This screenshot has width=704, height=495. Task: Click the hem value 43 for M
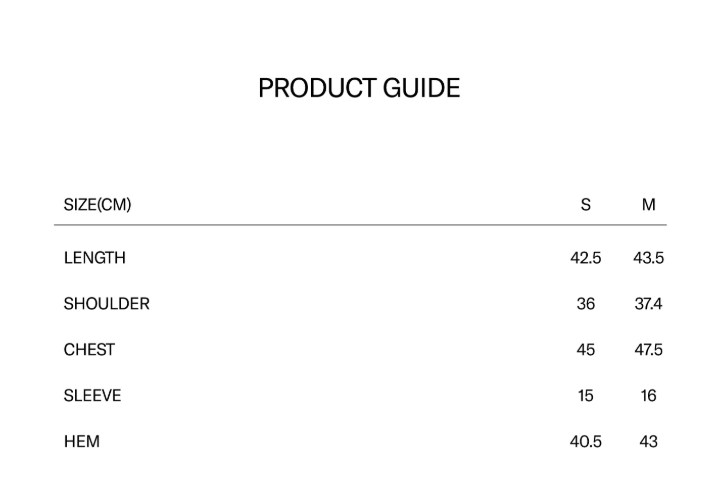point(648,442)
